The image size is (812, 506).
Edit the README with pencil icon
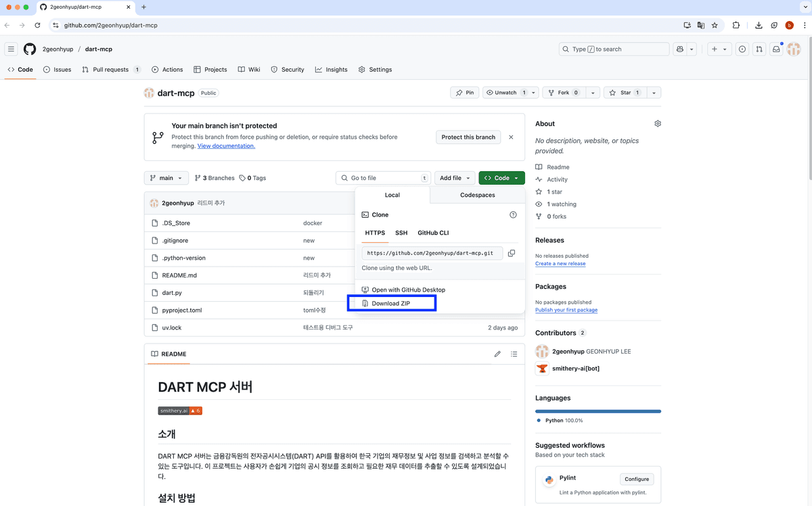(497, 354)
